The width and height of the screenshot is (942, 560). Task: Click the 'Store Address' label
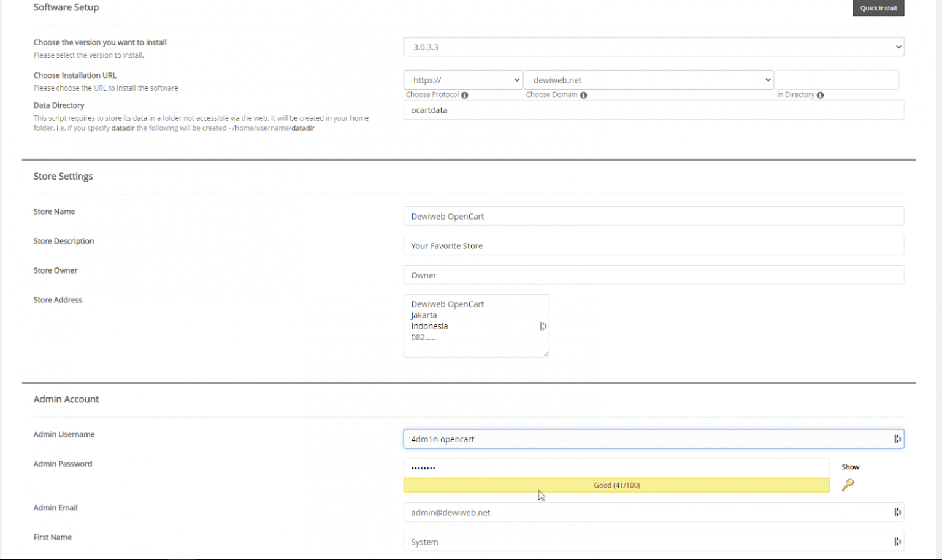[x=58, y=300]
